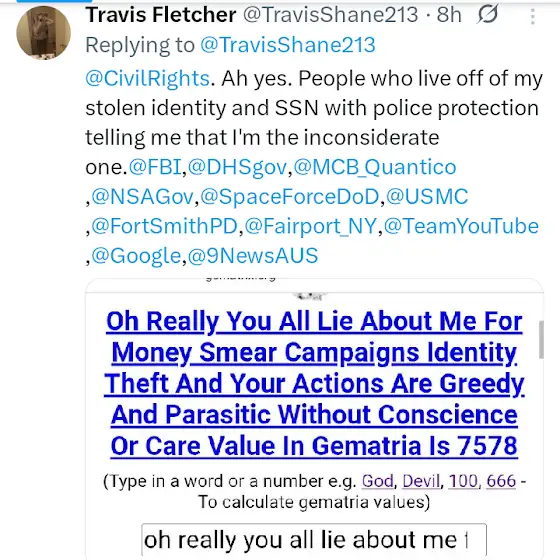Open the @Fairport_NY mention
Image resolution: width=560 pixels, height=560 pixels.
click(x=310, y=226)
